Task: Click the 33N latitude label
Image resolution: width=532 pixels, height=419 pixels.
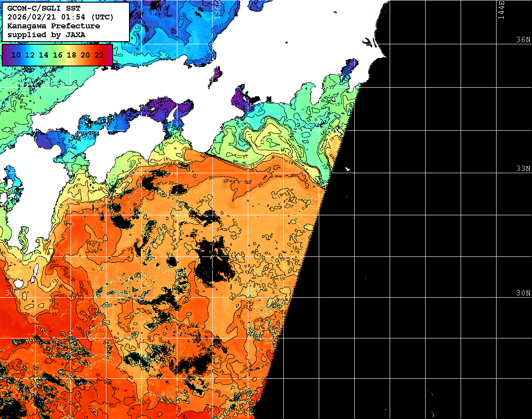Action: coord(523,169)
